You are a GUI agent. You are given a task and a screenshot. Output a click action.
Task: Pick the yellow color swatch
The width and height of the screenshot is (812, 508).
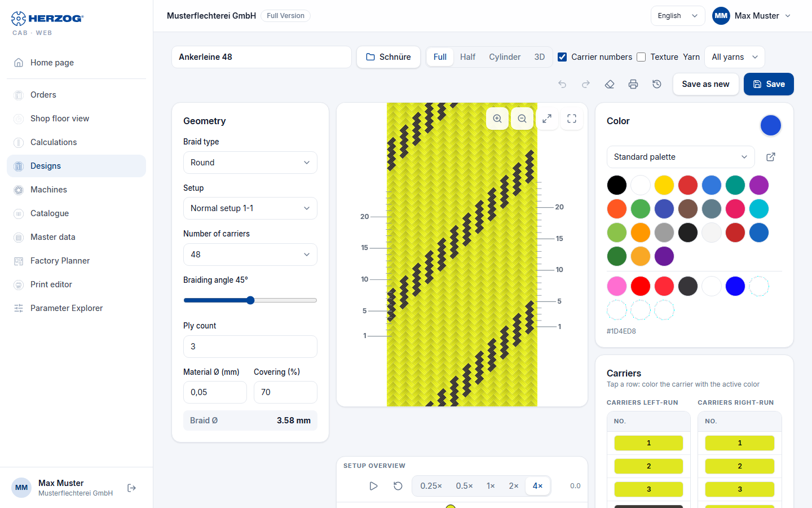pos(664,185)
